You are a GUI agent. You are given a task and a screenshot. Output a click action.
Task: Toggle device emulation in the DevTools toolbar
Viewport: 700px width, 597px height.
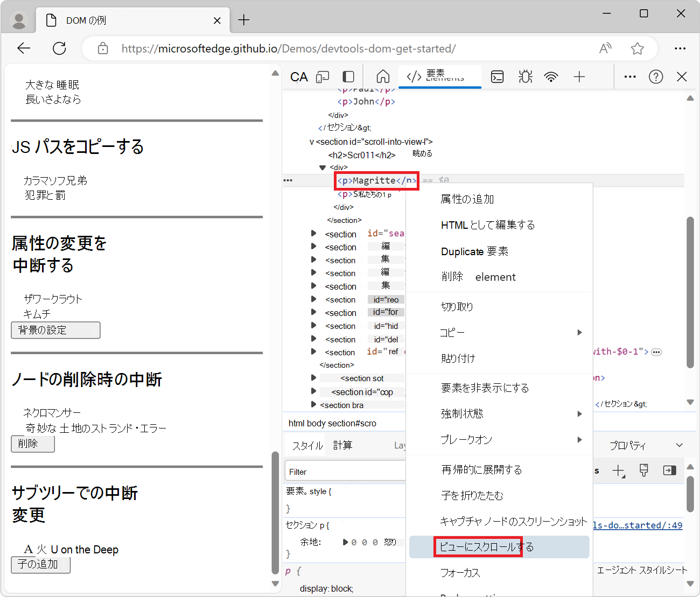323,77
